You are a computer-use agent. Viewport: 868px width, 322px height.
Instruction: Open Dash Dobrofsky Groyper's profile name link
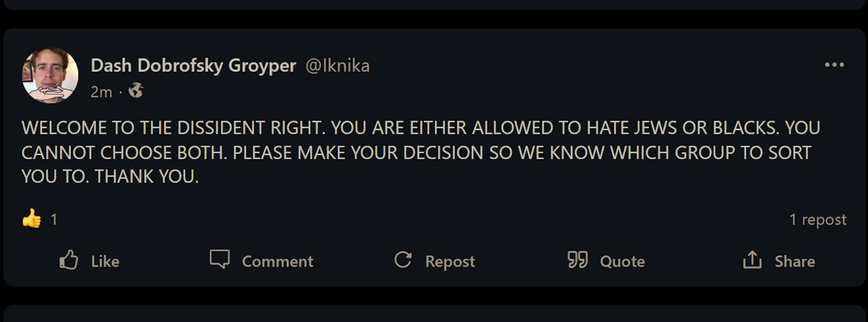pos(193,66)
